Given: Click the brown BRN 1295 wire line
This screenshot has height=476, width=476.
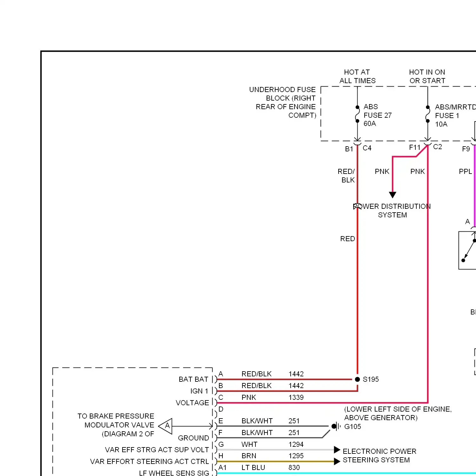Looking at the screenshot, I should pyautogui.click(x=275, y=461).
